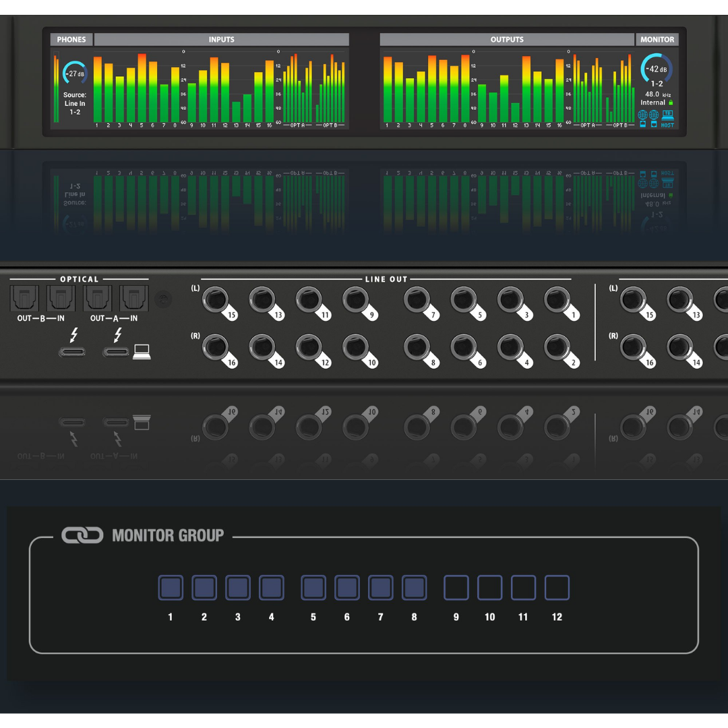
Task: Enable Monitor Group output 9
Action: pyautogui.click(x=456, y=587)
